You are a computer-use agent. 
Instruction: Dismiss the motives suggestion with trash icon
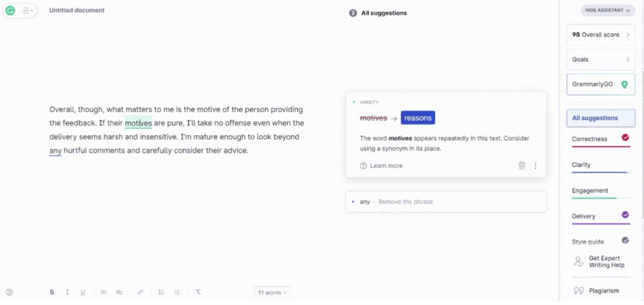(x=521, y=165)
